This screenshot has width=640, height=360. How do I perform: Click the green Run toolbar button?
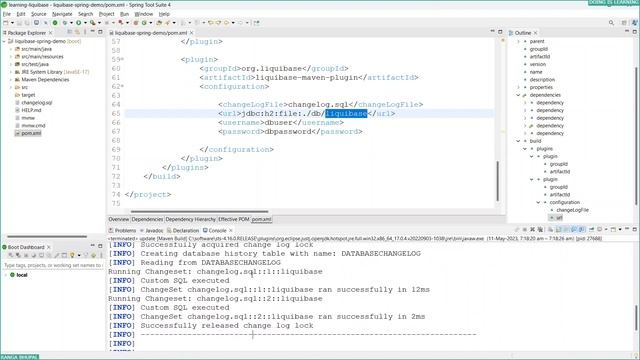tap(78, 23)
